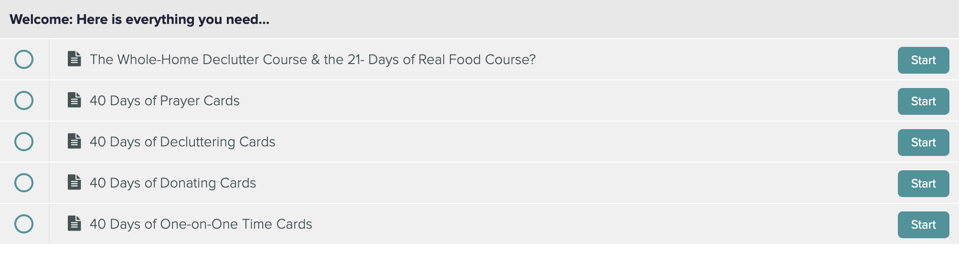Viewport: 980px width, 265px height.
Task: Start the Whole-Home Declutter Course lesson
Action: 923,60
